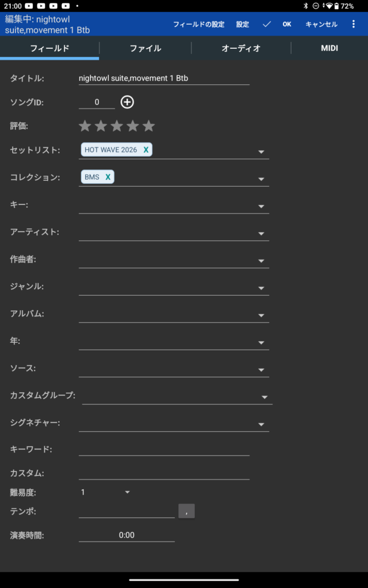This screenshot has width=368, height=588.
Task: Open the 難易度 difficulty dropdown
Action: tap(128, 492)
